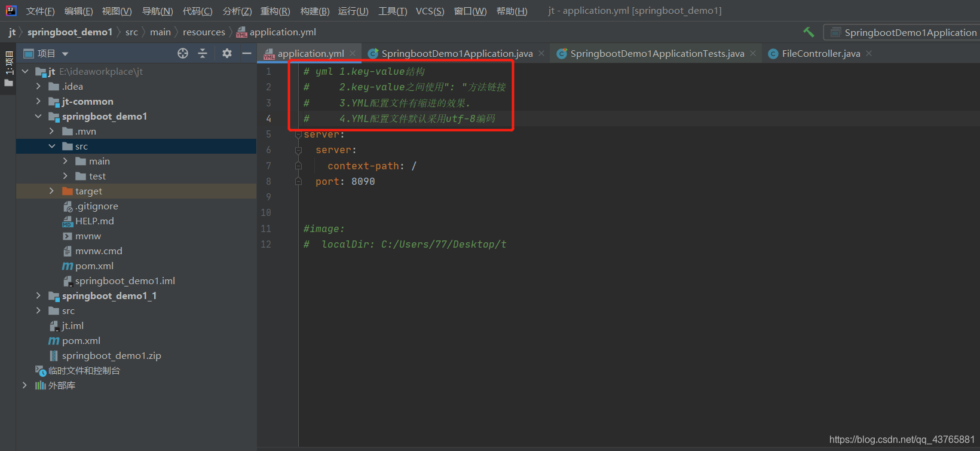Expand the main folder

click(x=65, y=161)
